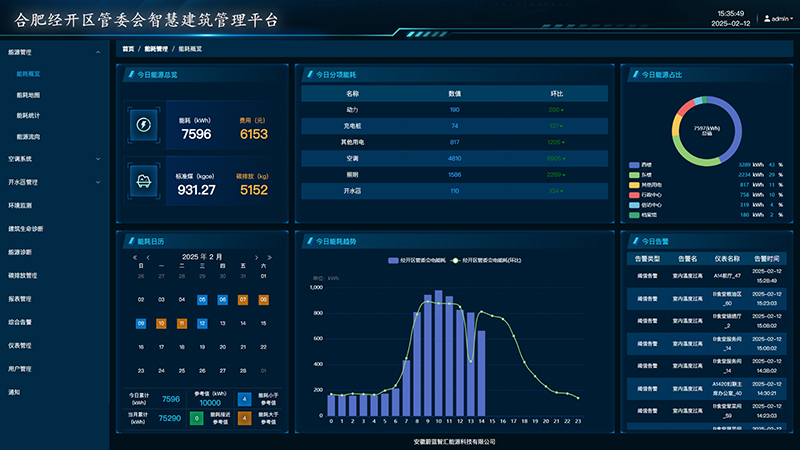Image resolution: width=800 pixels, height=450 pixels.
Task: Collapse the 能源管理 sidebar section
Action: pos(97,51)
